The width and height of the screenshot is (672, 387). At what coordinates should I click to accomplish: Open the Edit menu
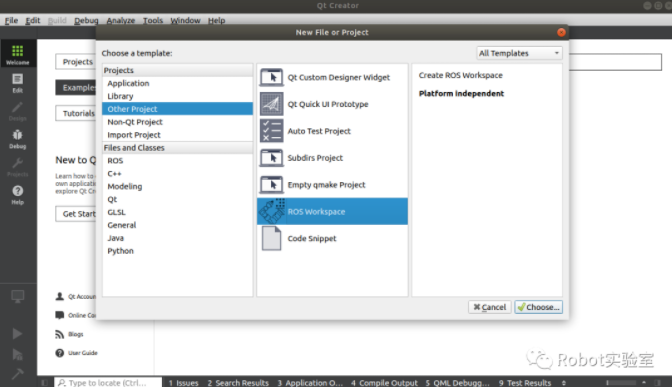[33, 20]
